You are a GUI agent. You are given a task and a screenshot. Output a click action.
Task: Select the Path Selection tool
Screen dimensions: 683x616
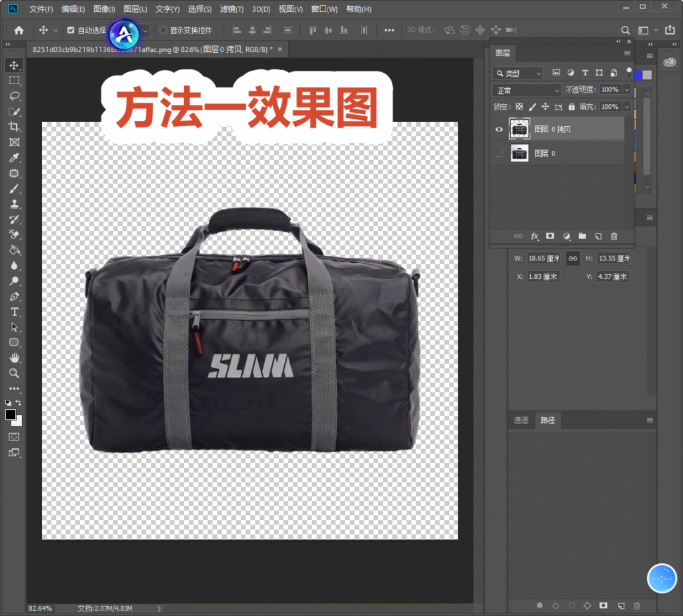coord(14,328)
